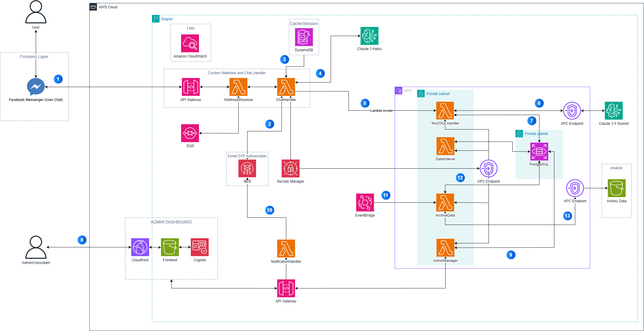The height and width of the screenshot is (331, 644).
Task: Select the Private subnet label in the VPC
Action: point(438,94)
